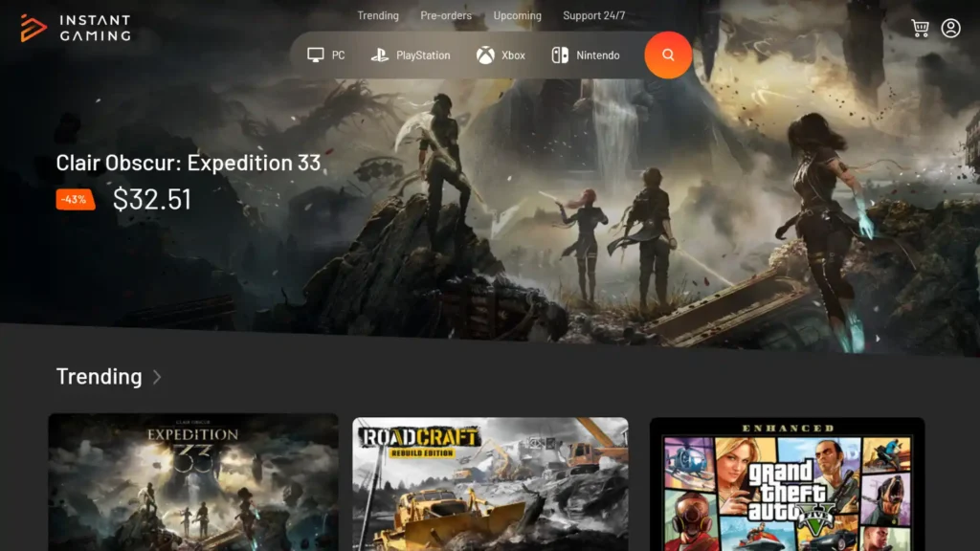The width and height of the screenshot is (980, 551).
Task: Open the Expedition 33 game thumbnail
Action: coord(193,482)
